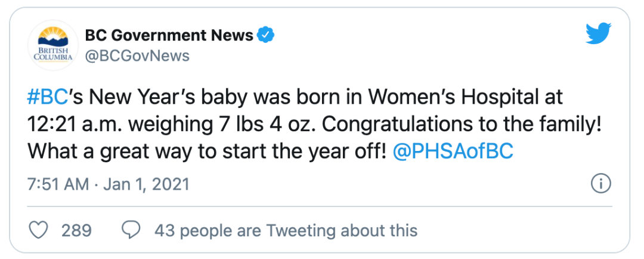The width and height of the screenshot is (644, 259).
Task: Open the tweet info circle icon
Action: point(600,184)
